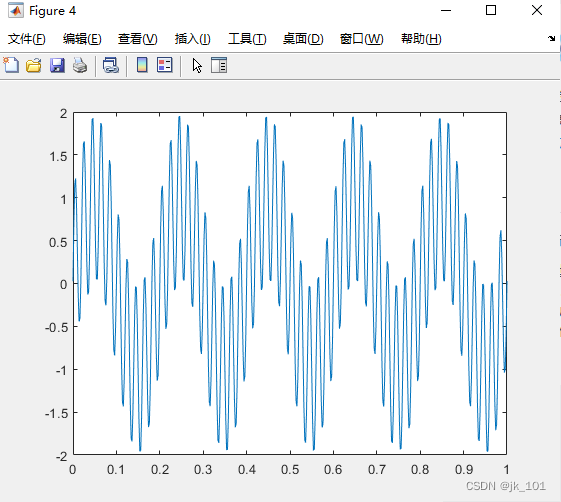This screenshot has width=561, height=502.
Task: Click the Figure 4 title text
Action: [x=53, y=11]
